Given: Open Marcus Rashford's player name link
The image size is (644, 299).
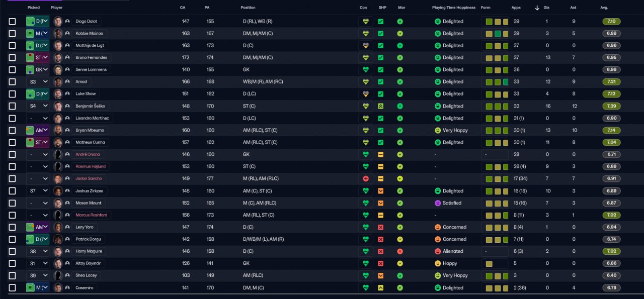Looking at the screenshot, I should (x=91, y=215).
